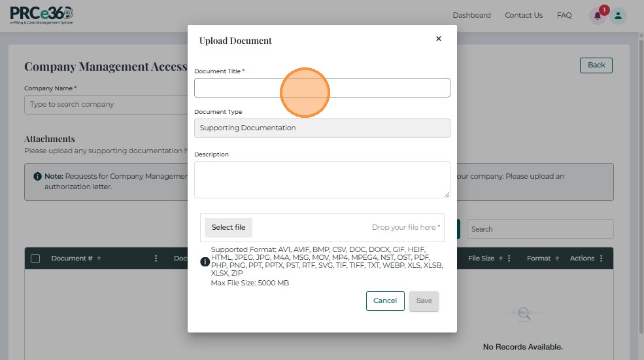The image size is (644, 360).
Task: Focus the Description text area
Action: (322, 179)
